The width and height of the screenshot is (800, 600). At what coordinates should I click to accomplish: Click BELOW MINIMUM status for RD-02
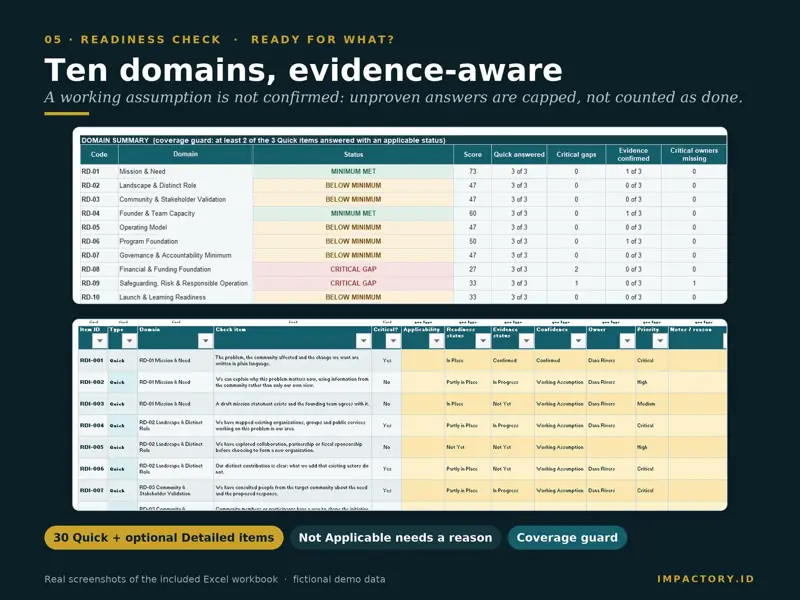(353, 186)
